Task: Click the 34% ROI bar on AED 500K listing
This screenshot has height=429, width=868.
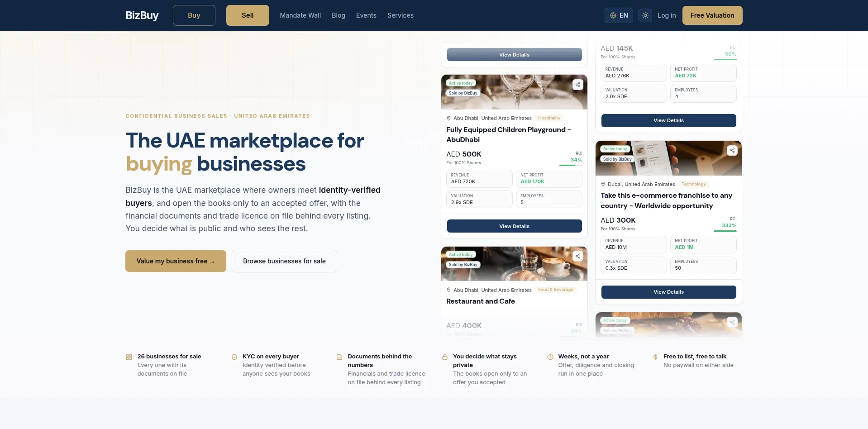Action: (571, 165)
